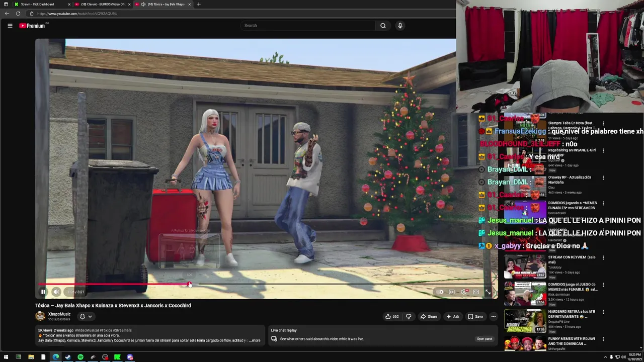Open options for DOMIDIOS juega el JUEGO video
644x362 pixels.
point(603,285)
